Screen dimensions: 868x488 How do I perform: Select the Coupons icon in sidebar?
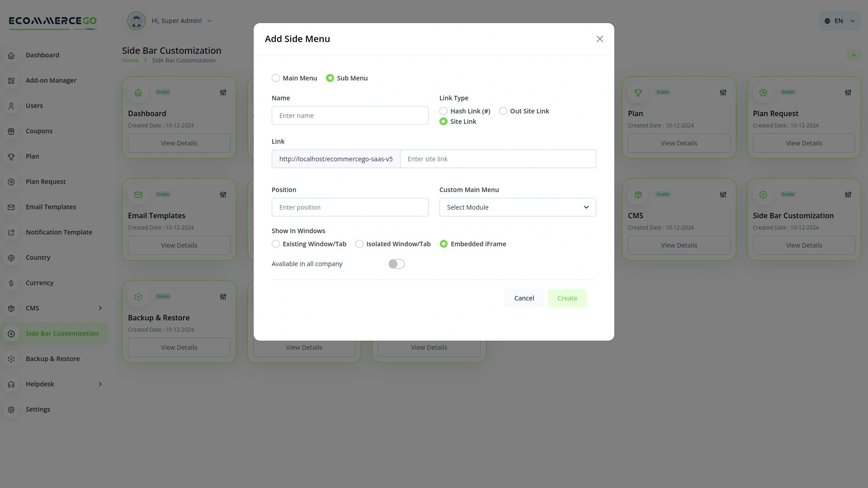[x=11, y=131]
